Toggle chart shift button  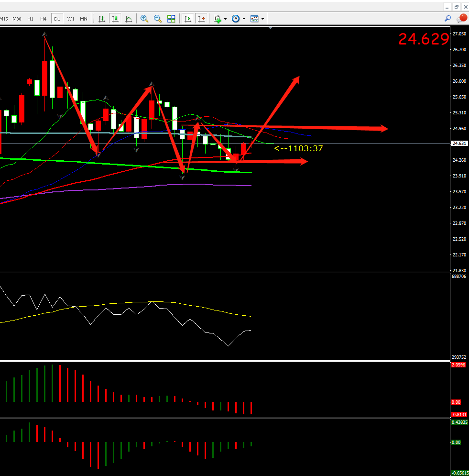(x=201, y=19)
